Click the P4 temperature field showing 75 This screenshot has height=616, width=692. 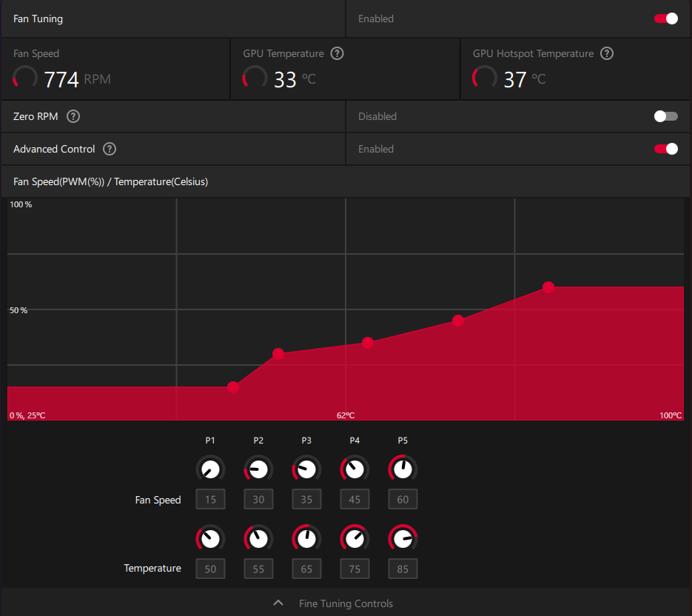[355, 569]
